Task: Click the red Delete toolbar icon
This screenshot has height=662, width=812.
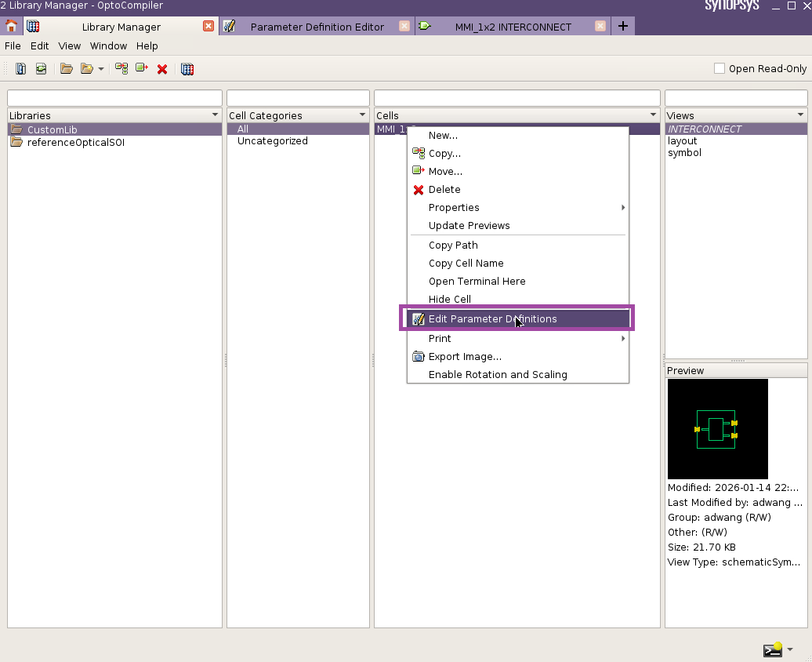Action: pos(162,69)
